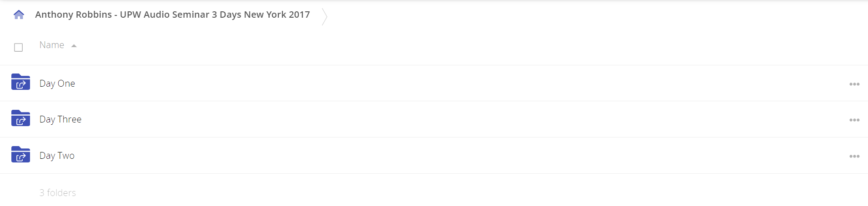
Task: Open Day One shared folder icon
Action: point(20,82)
